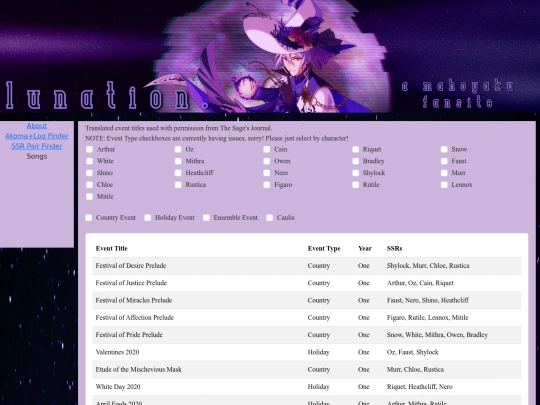The height and width of the screenshot is (405, 540).
Task: Toggle the Chloe checkbox
Action: (90, 185)
